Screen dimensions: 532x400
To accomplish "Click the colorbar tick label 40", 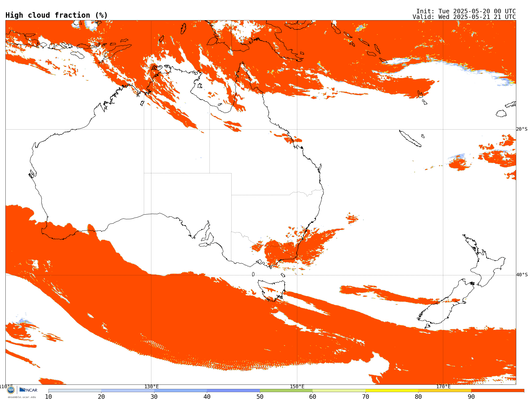I will tap(207, 397).
